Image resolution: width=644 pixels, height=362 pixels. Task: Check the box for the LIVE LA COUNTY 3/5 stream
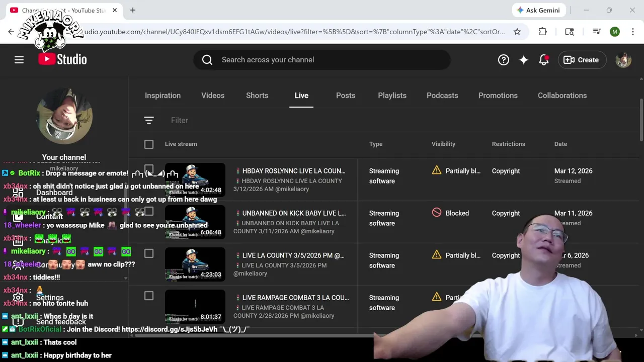coord(149,253)
